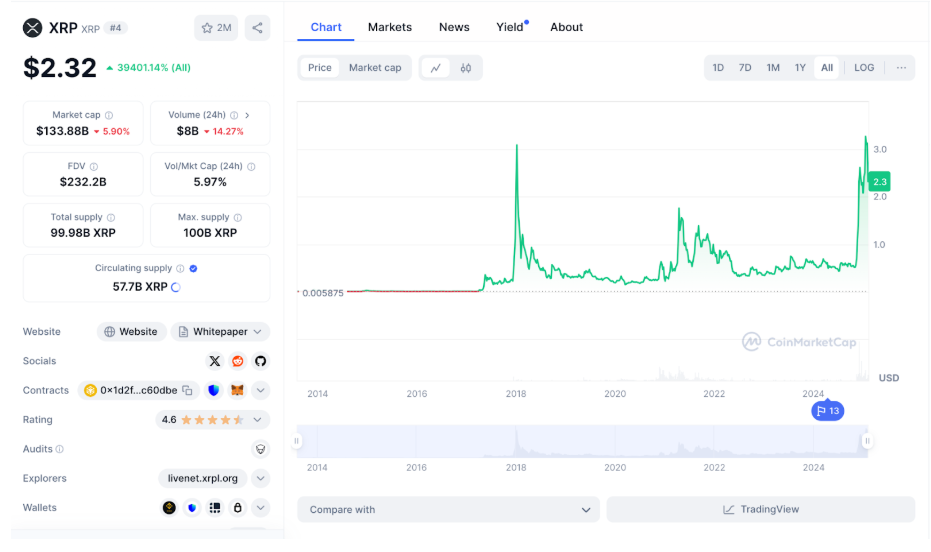This screenshot has width=931, height=552.
Task: Open the X (Twitter) social link
Action: 214,361
